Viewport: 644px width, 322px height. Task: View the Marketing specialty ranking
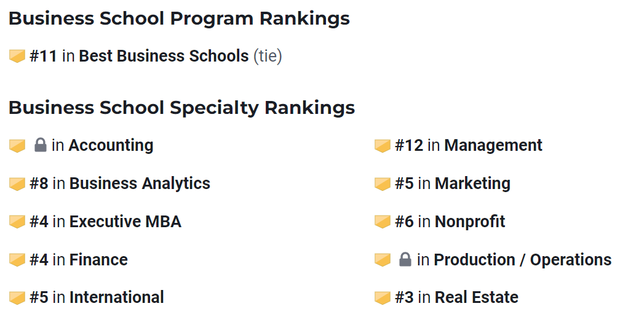click(x=473, y=183)
